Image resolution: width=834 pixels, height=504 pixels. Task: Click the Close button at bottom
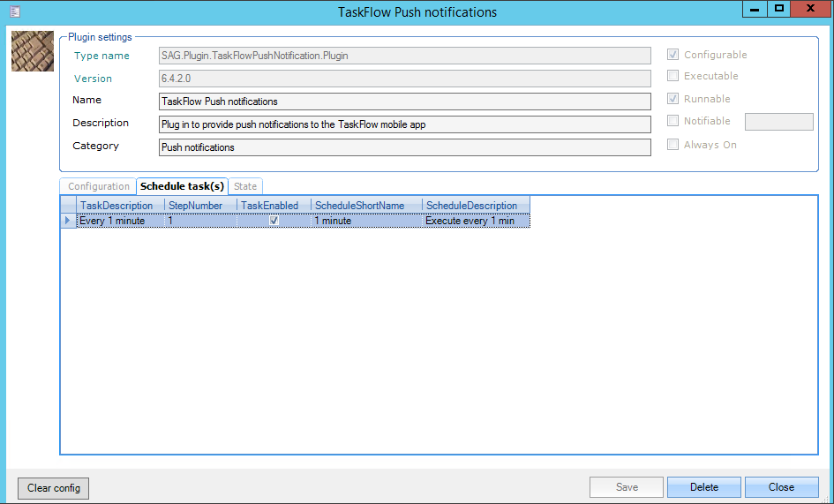[x=781, y=487]
